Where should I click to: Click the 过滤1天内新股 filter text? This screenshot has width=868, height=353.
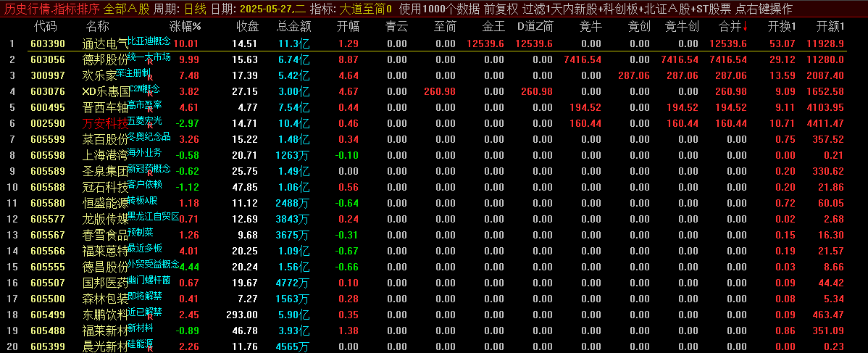(x=559, y=9)
